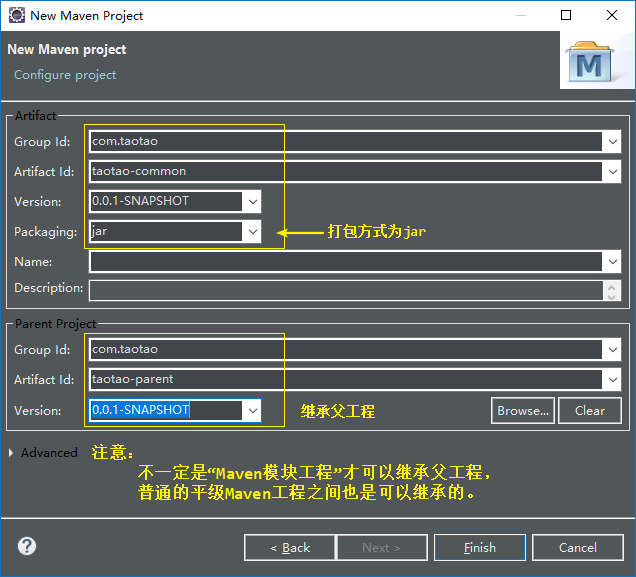Click the Eclipse icon in title bar
636x577 pixels.
coord(17,15)
